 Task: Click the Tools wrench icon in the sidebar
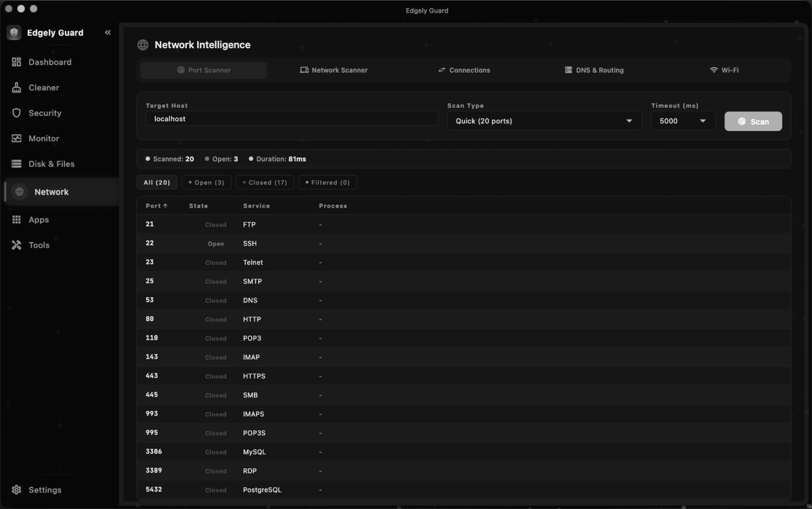tap(16, 246)
